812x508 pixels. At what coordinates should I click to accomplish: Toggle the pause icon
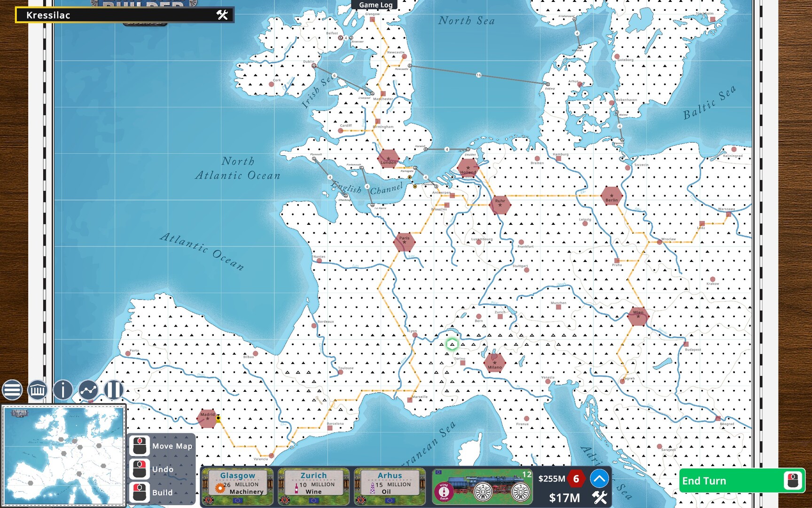[113, 389]
